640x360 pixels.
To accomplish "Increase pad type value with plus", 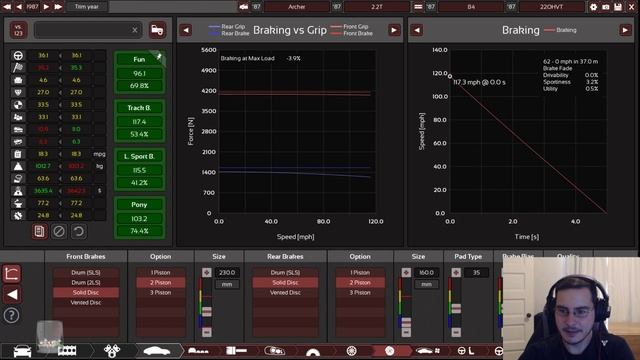I will click(456, 272).
